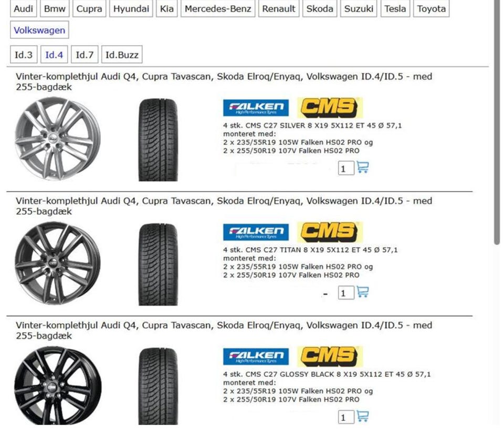Open the Volkswagen brand link

[39, 30]
